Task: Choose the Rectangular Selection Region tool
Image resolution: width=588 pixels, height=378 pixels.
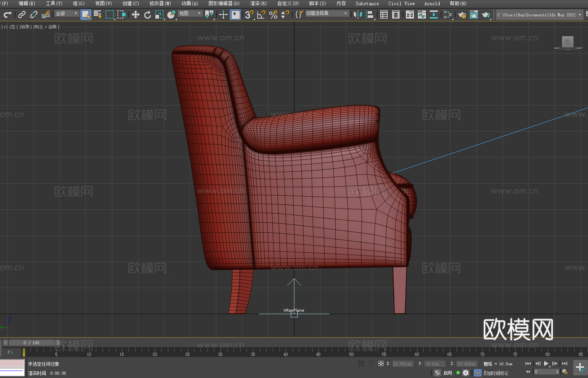Action: click(110, 14)
